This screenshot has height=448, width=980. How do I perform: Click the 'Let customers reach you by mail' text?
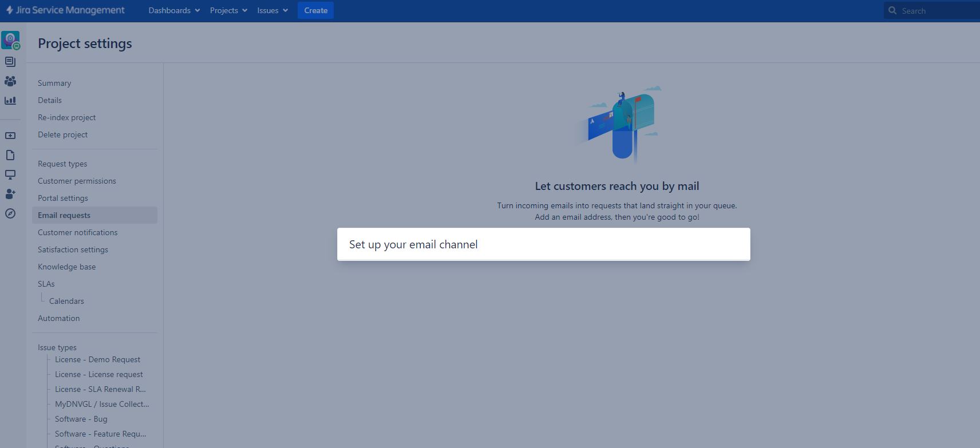617,186
